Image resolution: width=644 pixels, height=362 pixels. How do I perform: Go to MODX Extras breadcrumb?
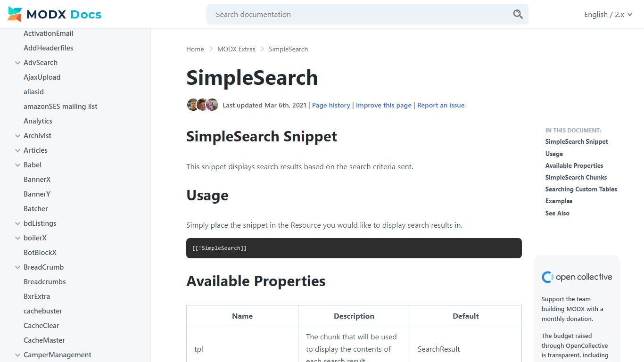tap(236, 49)
